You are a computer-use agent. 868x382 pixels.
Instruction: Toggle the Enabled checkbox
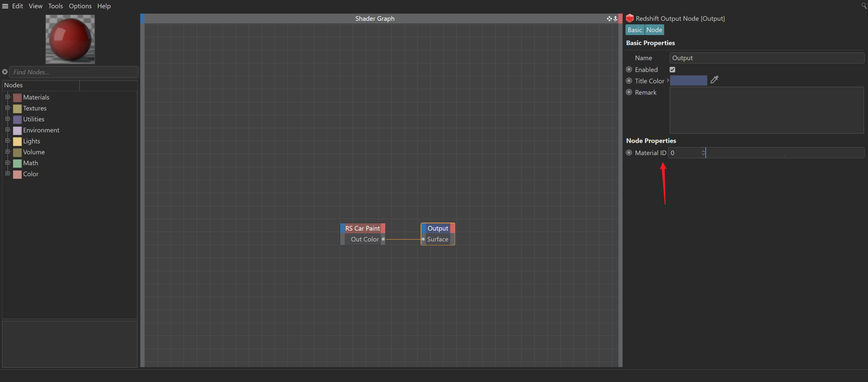(672, 69)
